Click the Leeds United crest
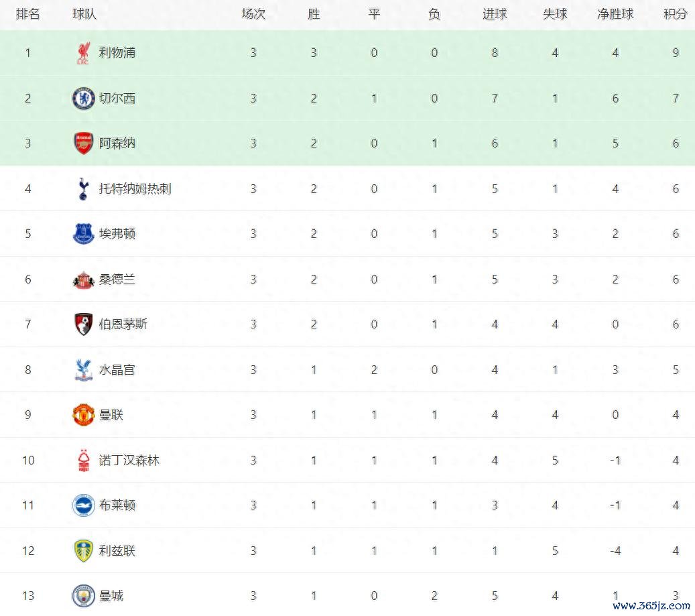The height and width of the screenshot is (616, 695). point(83,551)
